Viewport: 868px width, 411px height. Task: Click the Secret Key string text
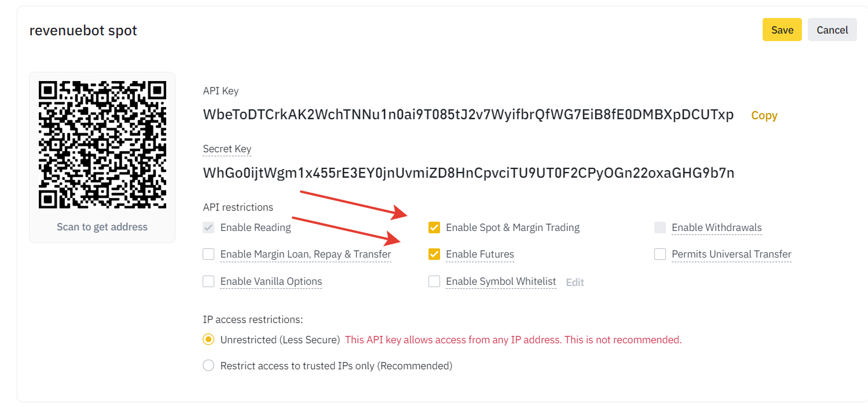(x=468, y=173)
